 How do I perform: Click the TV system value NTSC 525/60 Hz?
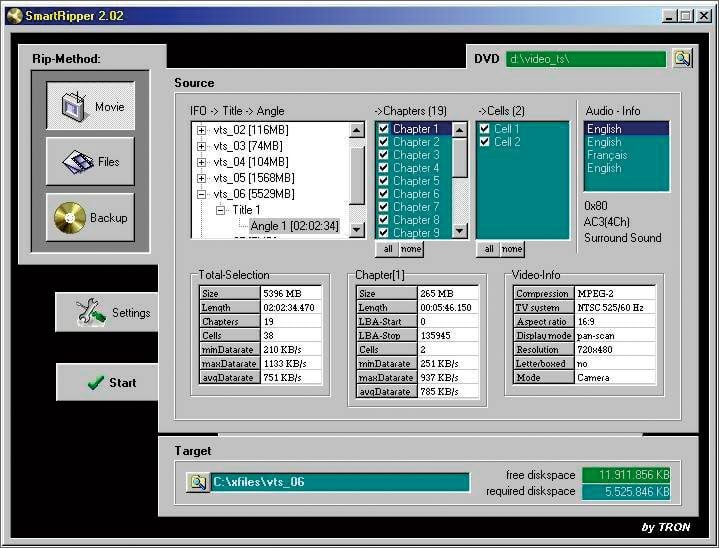(x=615, y=308)
